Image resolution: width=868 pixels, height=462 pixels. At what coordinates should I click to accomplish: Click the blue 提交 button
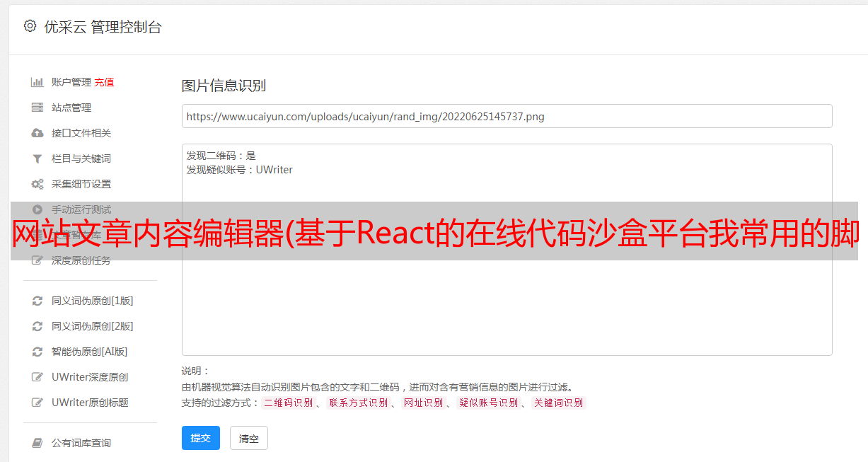coord(201,438)
